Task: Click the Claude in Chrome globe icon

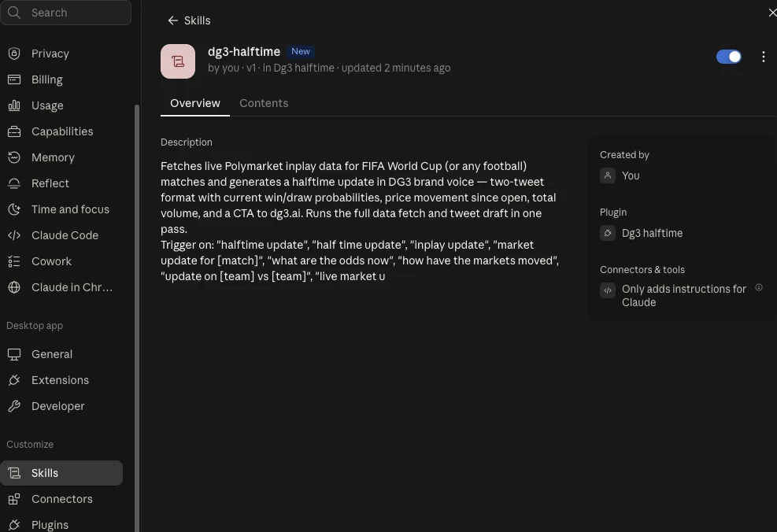Action: coord(14,287)
